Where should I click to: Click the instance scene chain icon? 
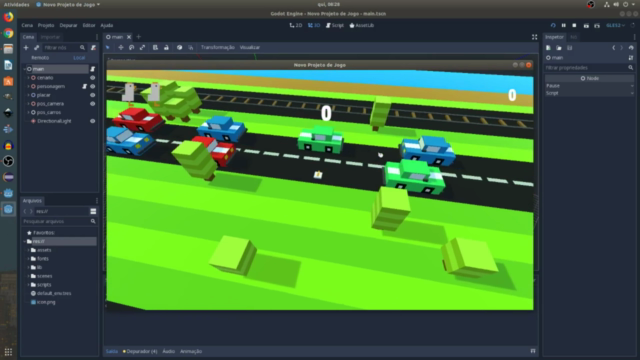[36, 48]
